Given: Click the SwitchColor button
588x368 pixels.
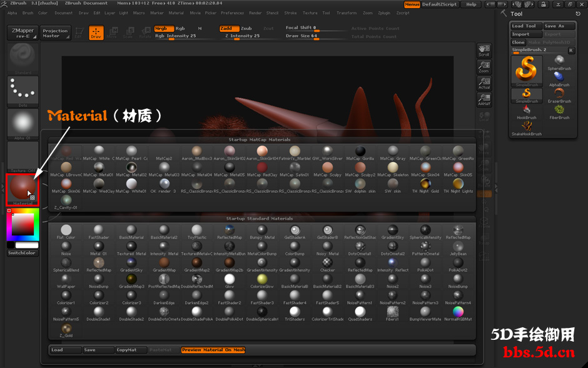Looking at the screenshot, I should click(23, 253).
